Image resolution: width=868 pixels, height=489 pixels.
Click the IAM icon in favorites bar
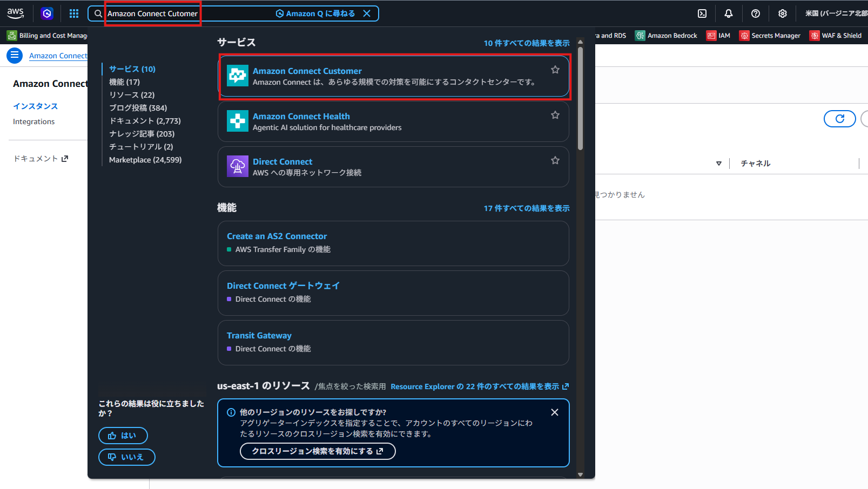711,36
